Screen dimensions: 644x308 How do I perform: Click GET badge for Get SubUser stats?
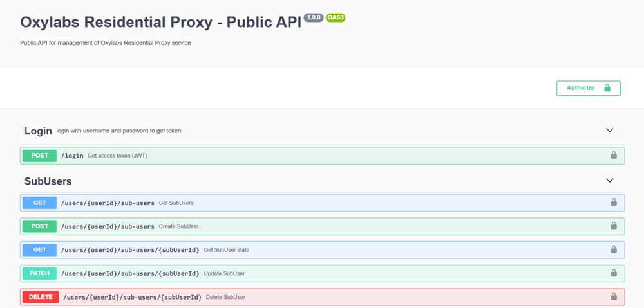(x=39, y=249)
